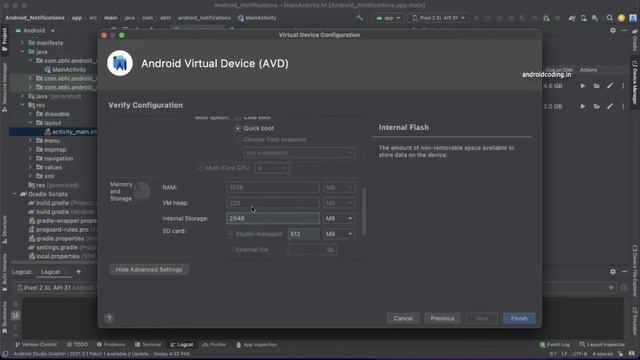The width and height of the screenshot is (640, 360).
Task: Open gradle.properties file
Action: [x=56, y=239]
